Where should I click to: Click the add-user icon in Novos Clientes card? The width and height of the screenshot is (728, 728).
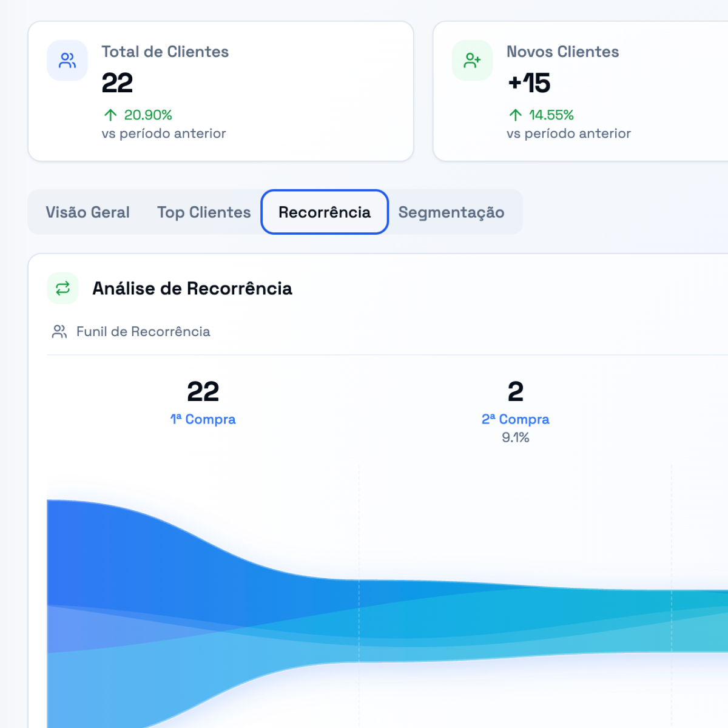pos(472,61)
